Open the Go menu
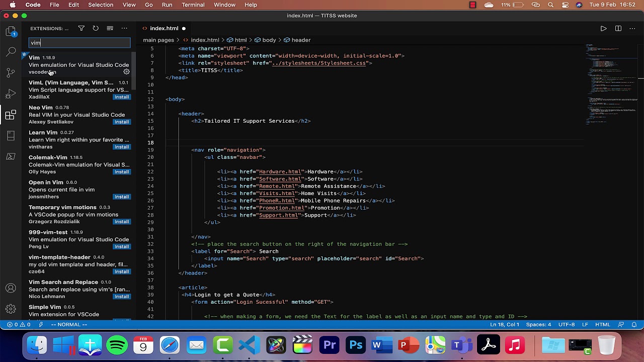The image size is (644, 362). 149,5
